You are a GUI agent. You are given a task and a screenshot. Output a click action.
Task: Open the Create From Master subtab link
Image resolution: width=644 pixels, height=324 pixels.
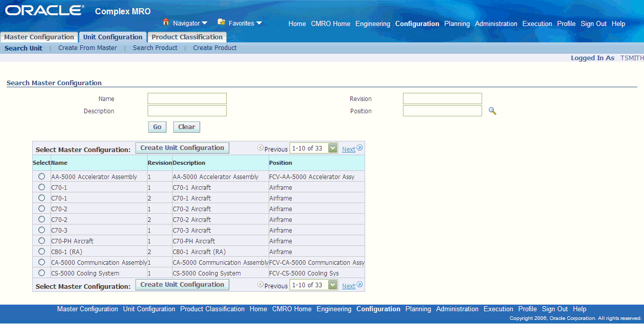pos(87,48)
